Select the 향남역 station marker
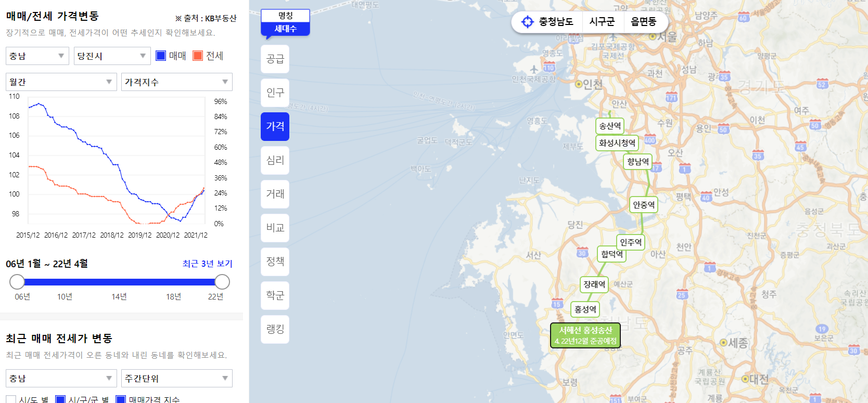 tap(637, 162)
